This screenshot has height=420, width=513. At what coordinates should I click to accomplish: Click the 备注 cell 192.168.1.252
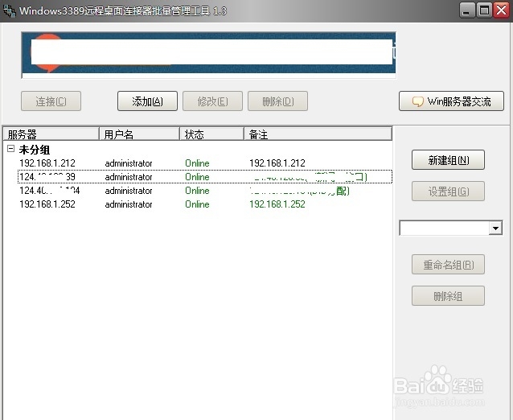coord(277,204)
